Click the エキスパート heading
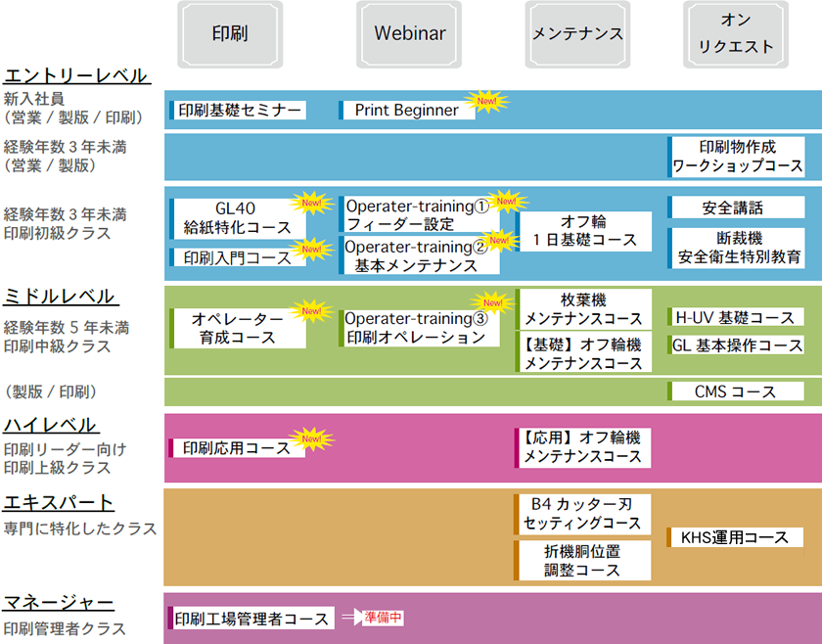Viewport: 822px width, 644px height. [x=58, y=502]
